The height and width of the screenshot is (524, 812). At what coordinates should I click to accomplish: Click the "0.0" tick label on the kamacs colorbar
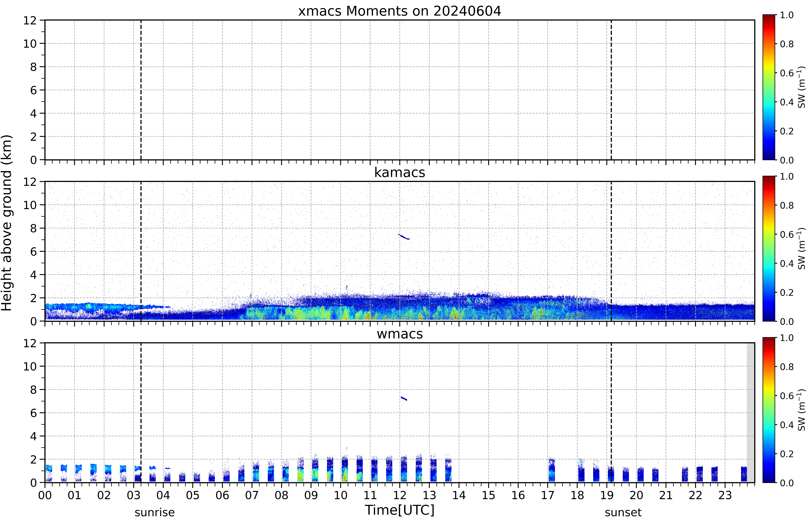pos(787,322)
